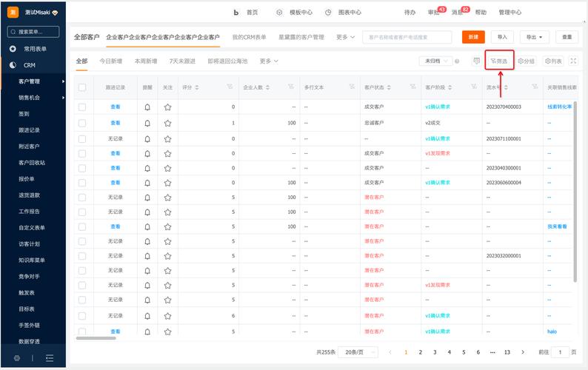Viewport: 588px width, 370px height.
Task: Check the row with 2023070400003
Action: 82,107
